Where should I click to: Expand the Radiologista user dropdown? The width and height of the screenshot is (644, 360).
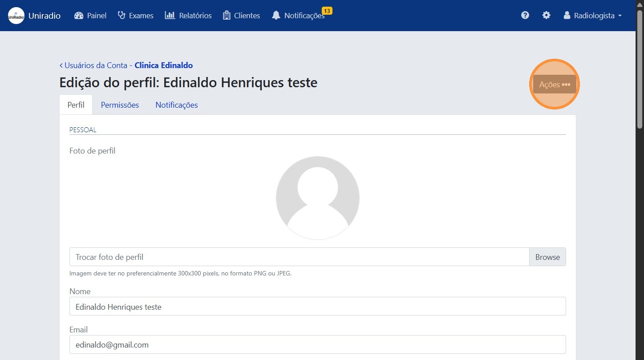coord(592,16)
